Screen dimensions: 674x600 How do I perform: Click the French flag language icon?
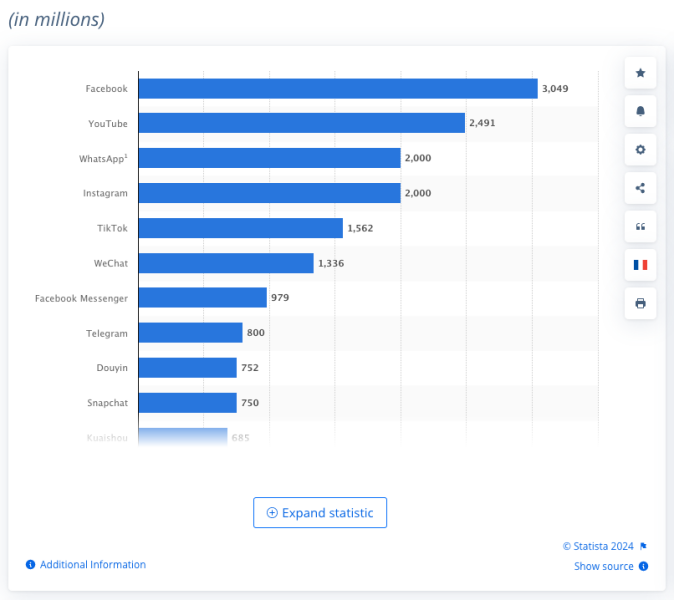[640, 265]
